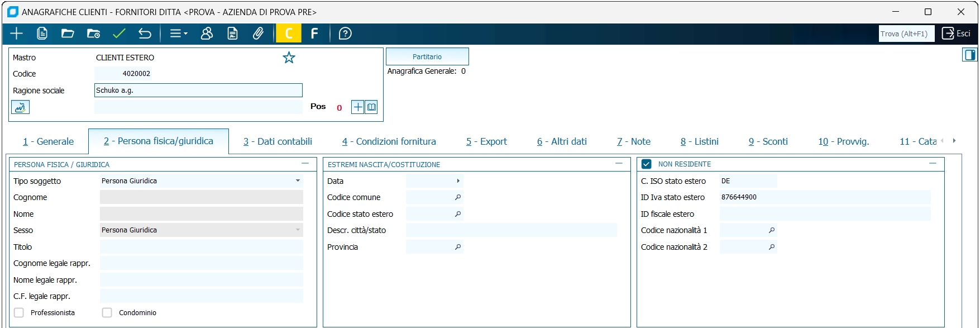Click the Trova search field
Screen dimensions: 980x328
[906, 34]
